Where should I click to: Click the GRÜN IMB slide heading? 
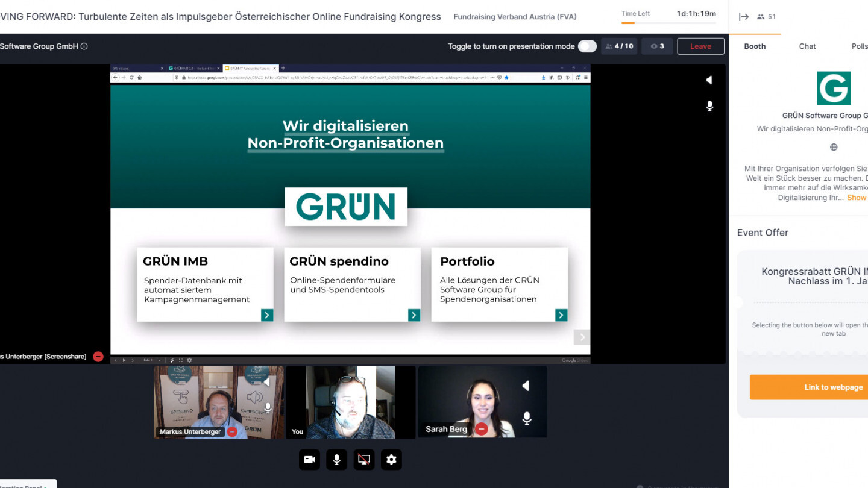(175, 261)
